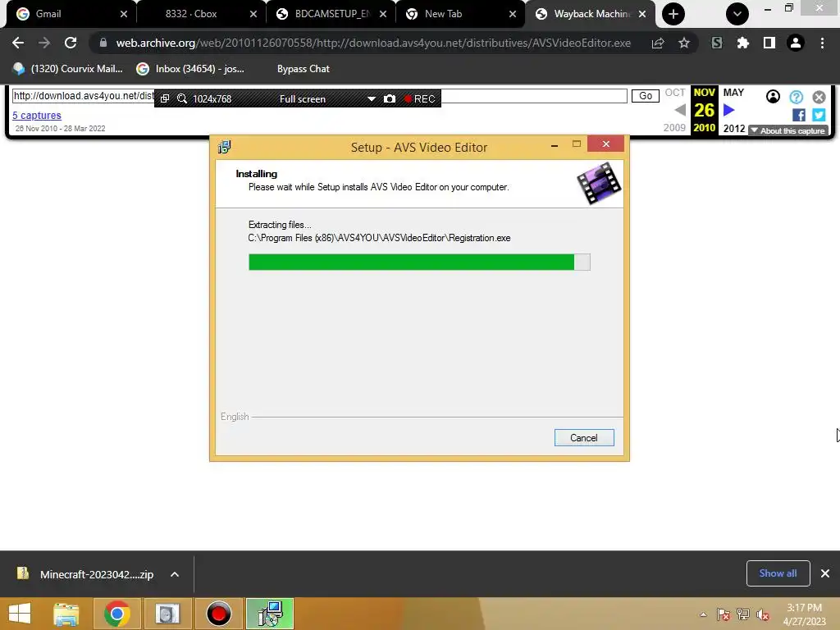This screenshot has height=630, width=840.
Task: Open the setup installer taskbar icon
Action: coord(270,614)
